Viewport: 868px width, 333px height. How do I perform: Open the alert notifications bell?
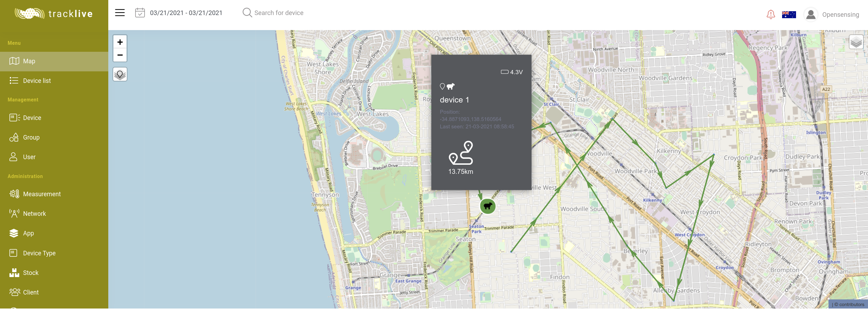[771, 14]
